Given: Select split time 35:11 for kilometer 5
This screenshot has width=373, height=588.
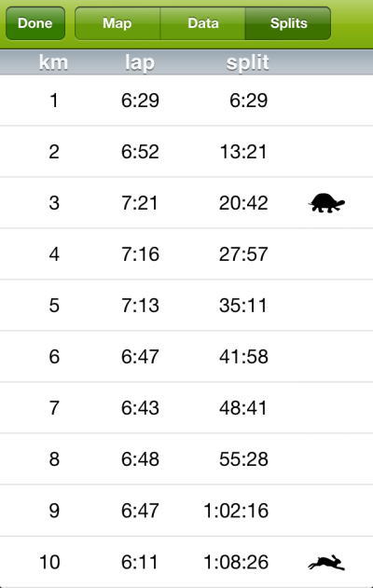Looking at the screenshot, I should pos(243,306).
